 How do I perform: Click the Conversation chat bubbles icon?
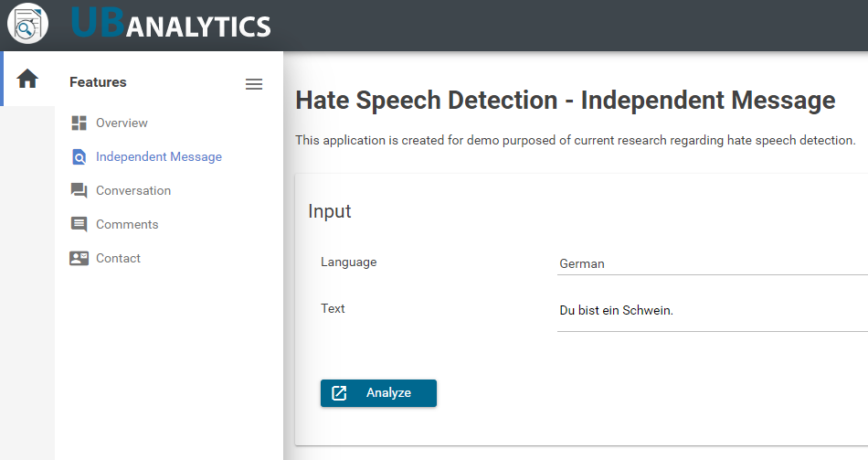[x=79, y=190]
